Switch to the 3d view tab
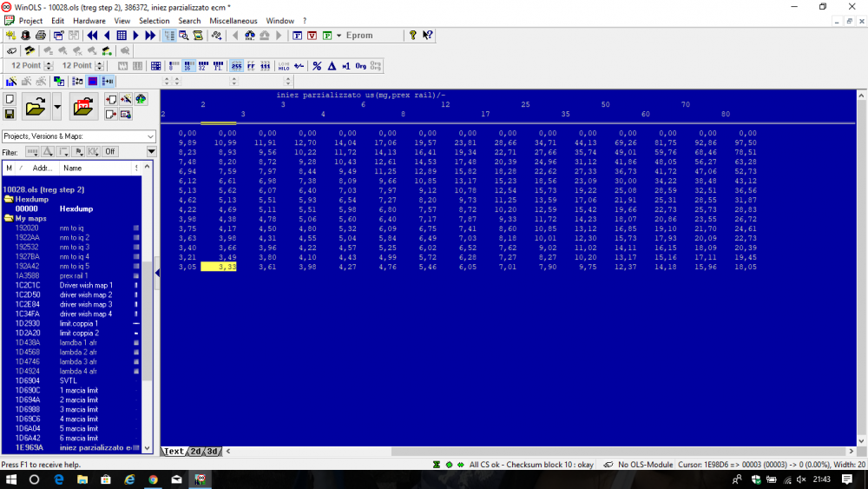 pos(213,451)
